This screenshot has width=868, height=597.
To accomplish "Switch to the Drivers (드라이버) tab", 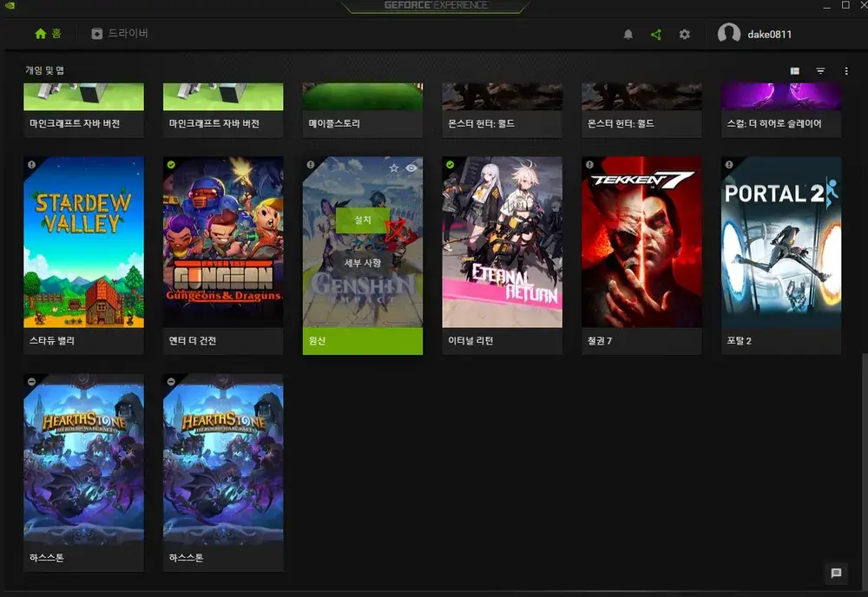I will 120,34.
